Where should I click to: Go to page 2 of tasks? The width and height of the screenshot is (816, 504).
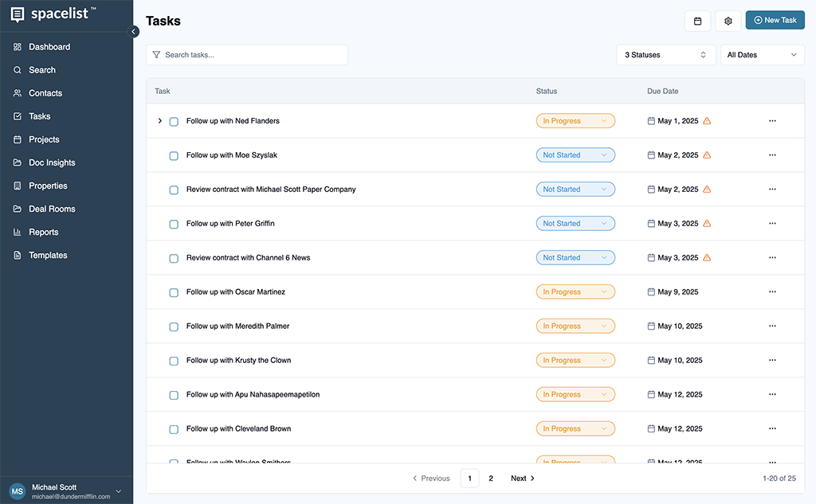pyautogui.click(x=490, y=478)
